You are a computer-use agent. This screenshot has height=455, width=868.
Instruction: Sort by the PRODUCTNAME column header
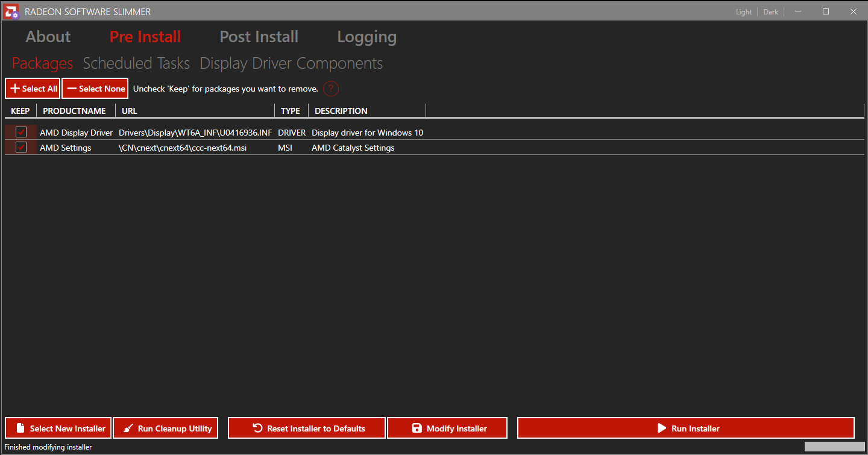[75, 111]
